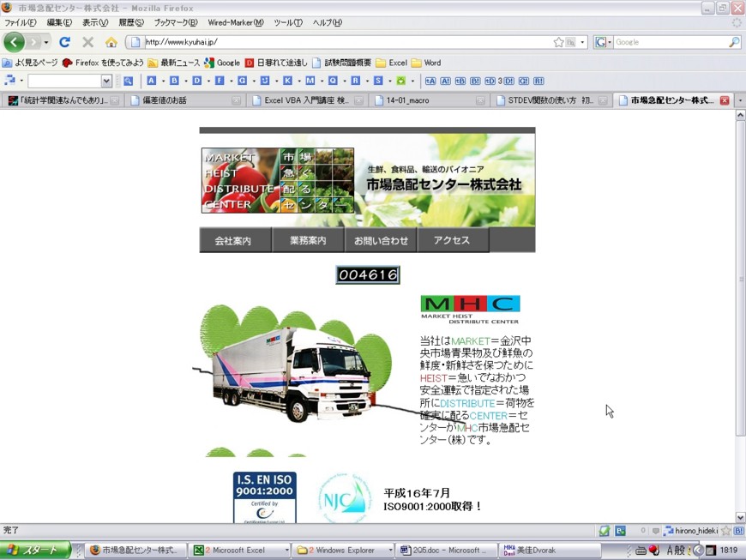Open dropdown arrow next to marker B
This screenshot has width=746, height=560.
pos(185,81)
